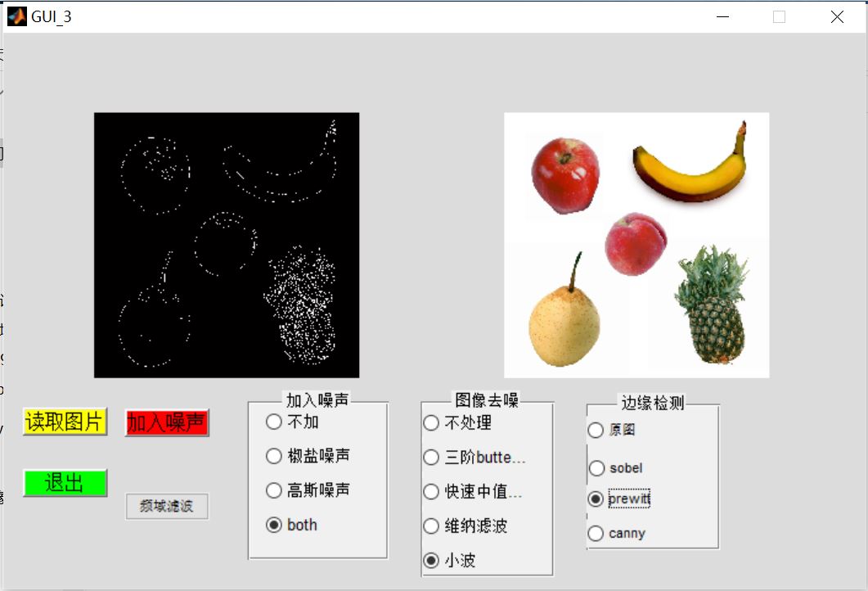Apply 频域滤波 frequency domain filtering

(167, 506)
